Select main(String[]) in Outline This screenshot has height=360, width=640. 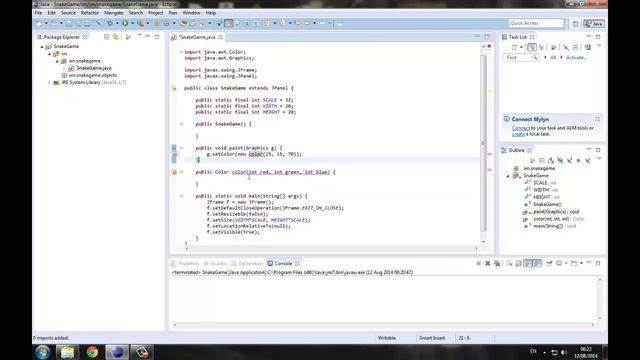(x=554, y=226)
